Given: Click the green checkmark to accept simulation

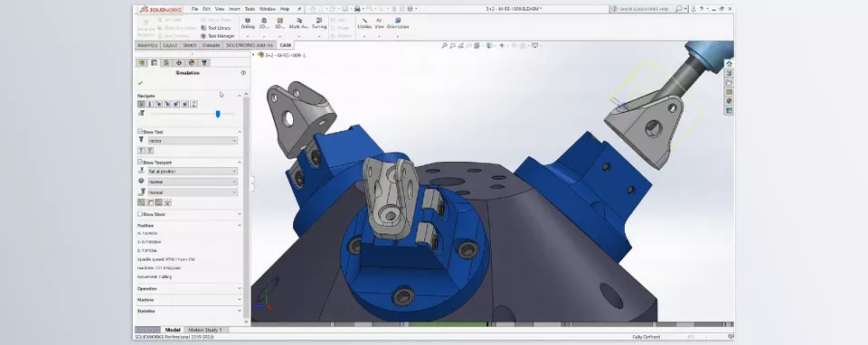Looking at the screenshot, I should pos(141,83).
